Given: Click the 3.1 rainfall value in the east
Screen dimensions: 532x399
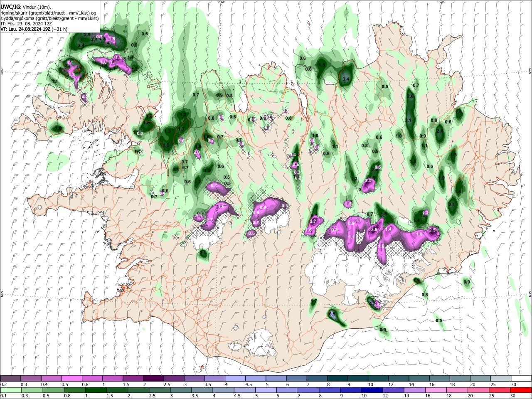Looking at the screenshot, I should pyautogui.click(x=408, y=120).
